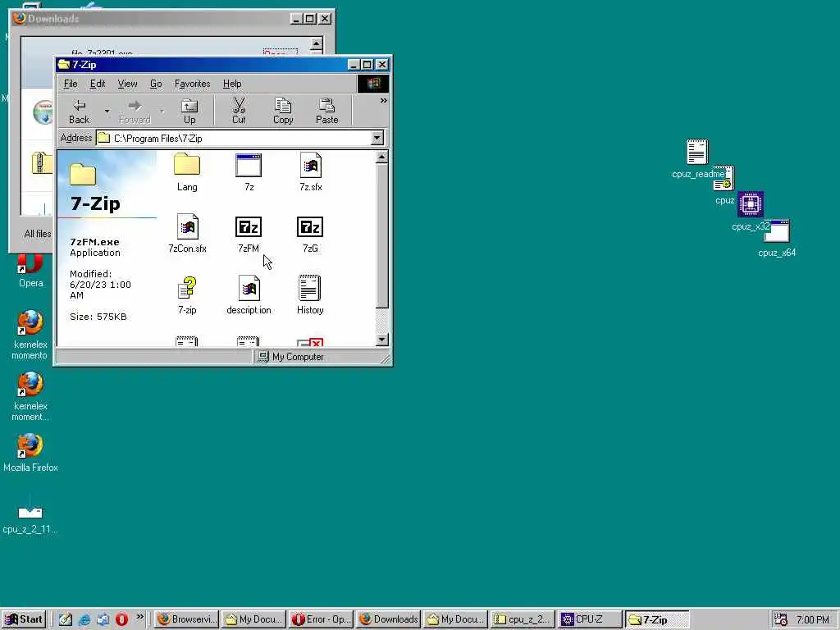Screen dimensions: 840x630
Task: Open the Edit menu
Action: pos(98,84)
